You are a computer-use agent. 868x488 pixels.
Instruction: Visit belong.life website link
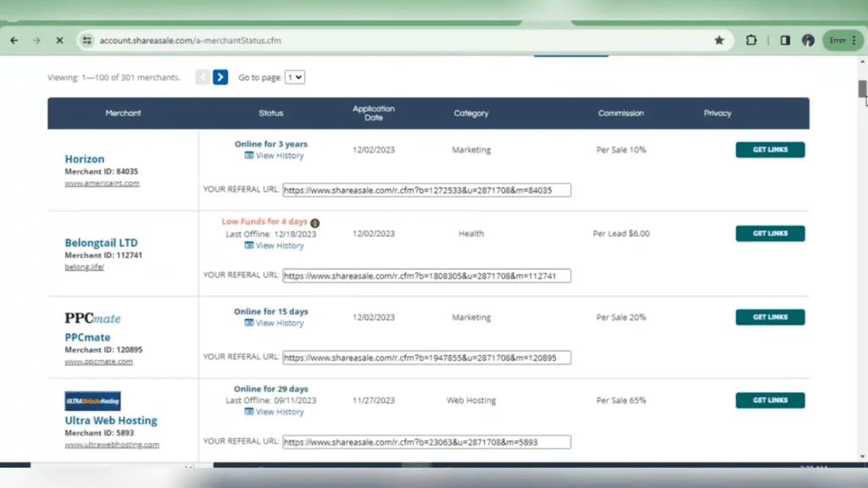tap(84, 267)
